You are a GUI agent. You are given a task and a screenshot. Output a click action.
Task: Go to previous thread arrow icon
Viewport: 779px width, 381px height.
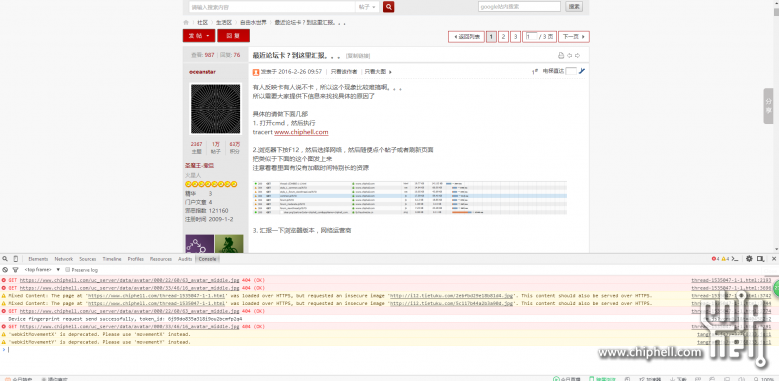pos(569,56)
